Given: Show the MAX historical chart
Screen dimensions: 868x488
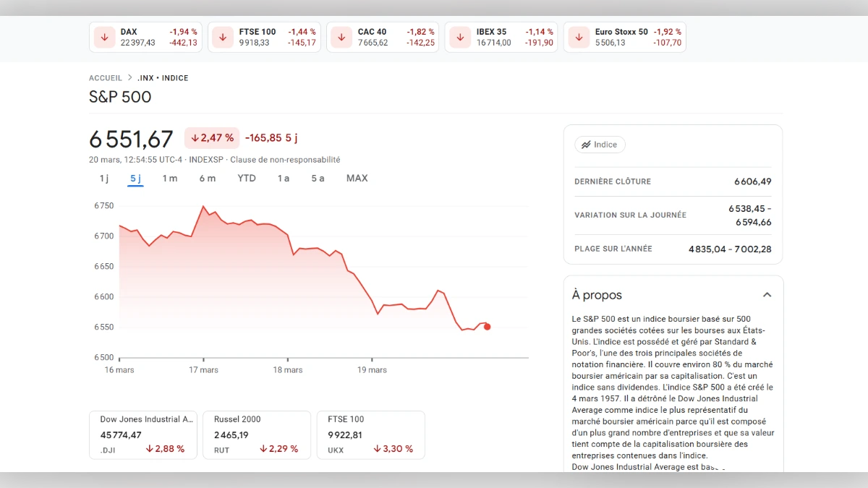Looking at the screenshot, I should [357, 178].
